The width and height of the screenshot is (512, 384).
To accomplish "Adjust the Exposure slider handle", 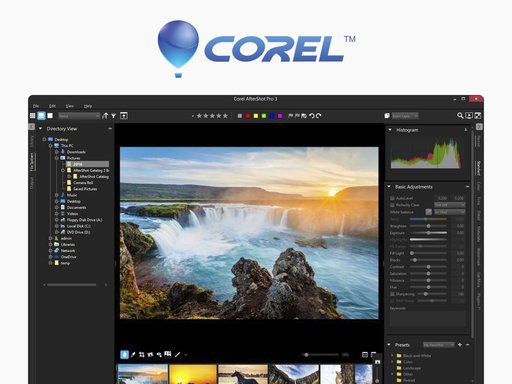I will coord(429,233).
